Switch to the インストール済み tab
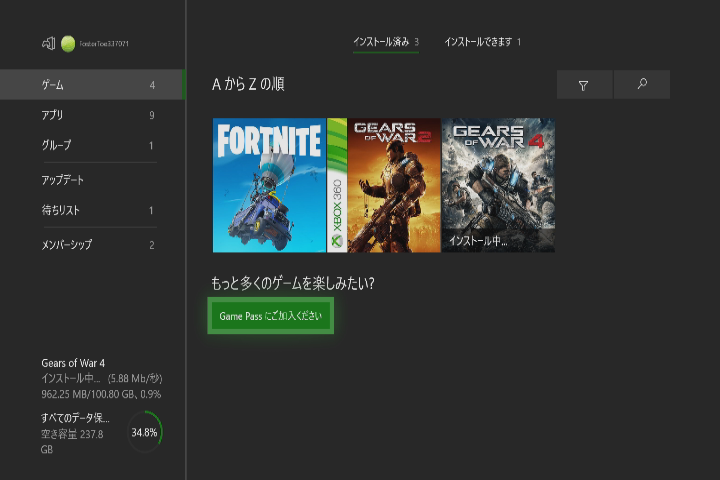The height and width of the screenshot is (480, 720). [x=386, y=42]
